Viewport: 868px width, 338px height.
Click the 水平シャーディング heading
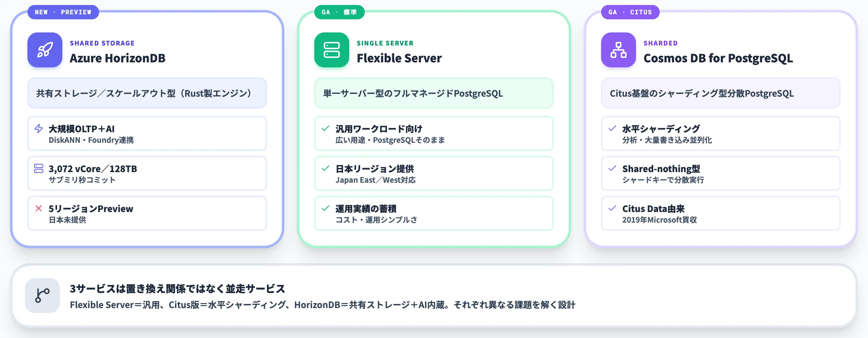661,129
